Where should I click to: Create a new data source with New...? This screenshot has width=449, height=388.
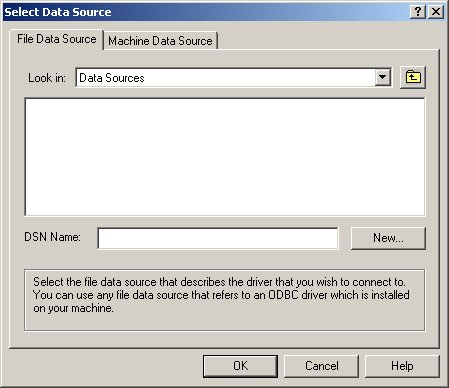[388, 238]
